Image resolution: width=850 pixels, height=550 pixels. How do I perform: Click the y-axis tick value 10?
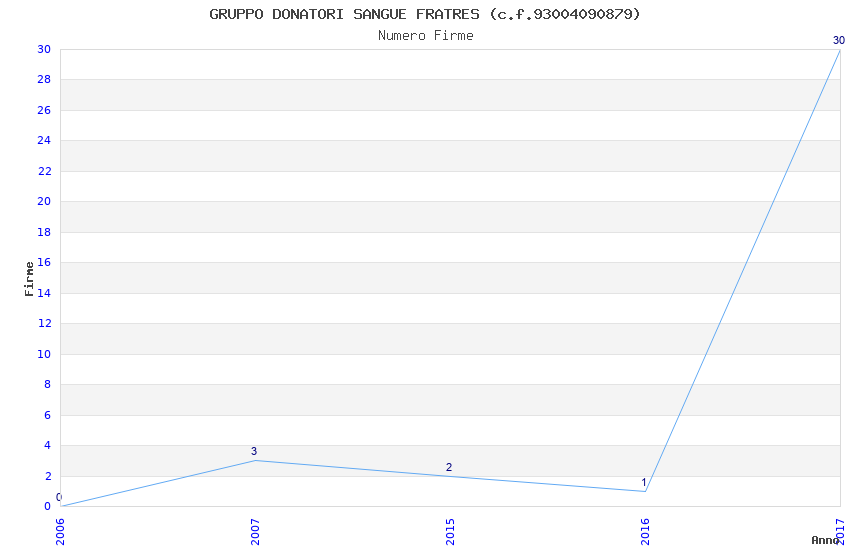[x=44, y=354]
